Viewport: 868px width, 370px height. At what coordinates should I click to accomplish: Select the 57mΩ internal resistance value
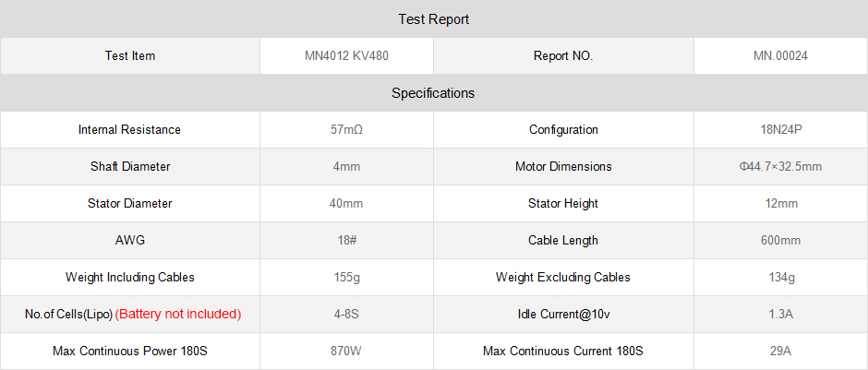(346, 130)
